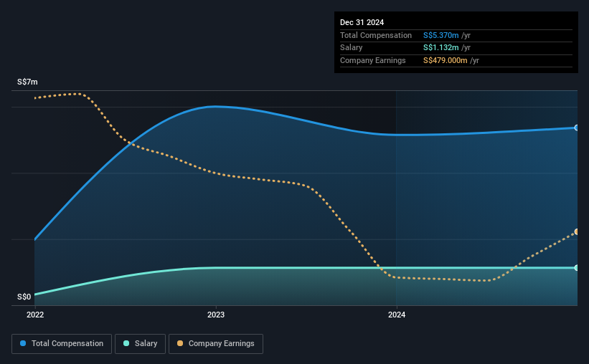Click the S$0 y-axis label
589x364 pixels.
click(x=24, y=297)
